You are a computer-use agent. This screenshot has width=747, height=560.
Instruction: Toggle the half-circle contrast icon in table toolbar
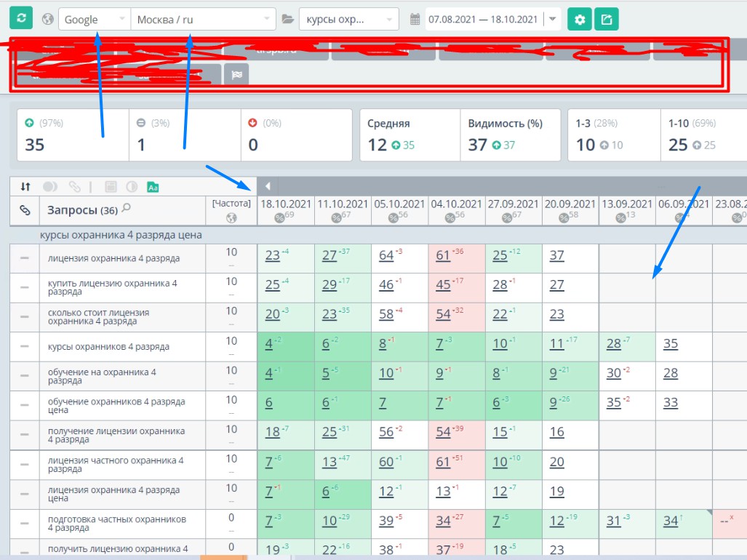(x=132, y=187)
